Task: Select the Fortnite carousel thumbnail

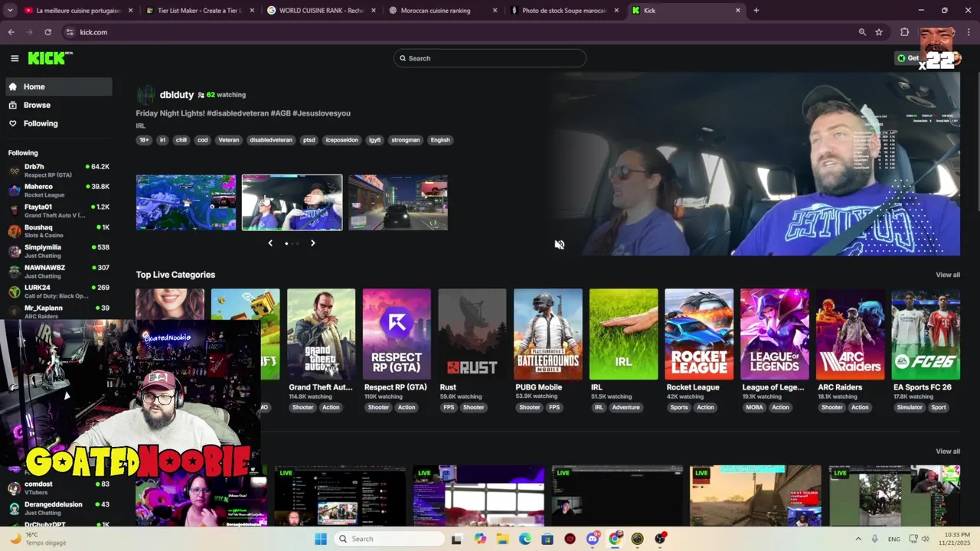Action: click(186, 202)
